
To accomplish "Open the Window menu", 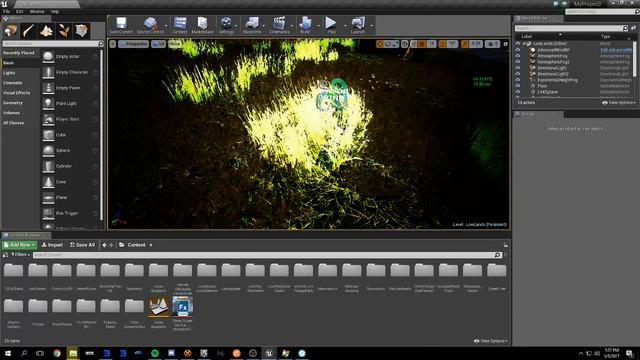I will 37,11.
